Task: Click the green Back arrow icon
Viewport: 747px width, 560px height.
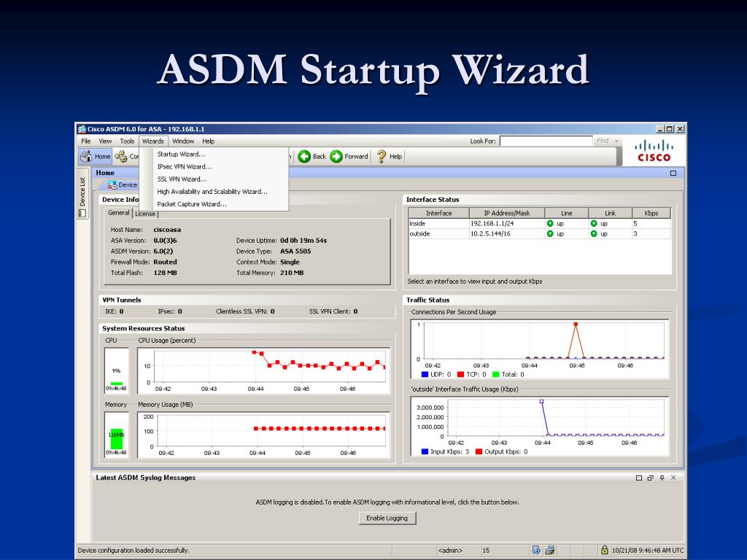Action: tap(304, 156)
